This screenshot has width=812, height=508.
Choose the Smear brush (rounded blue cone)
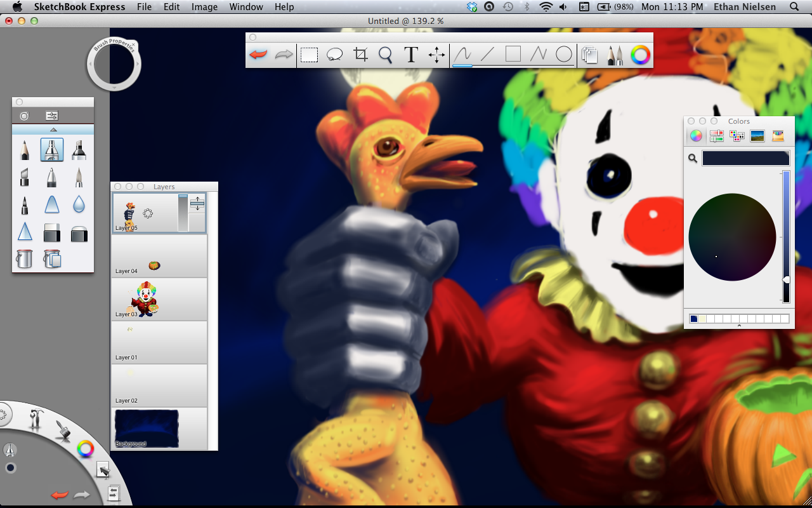52,204
